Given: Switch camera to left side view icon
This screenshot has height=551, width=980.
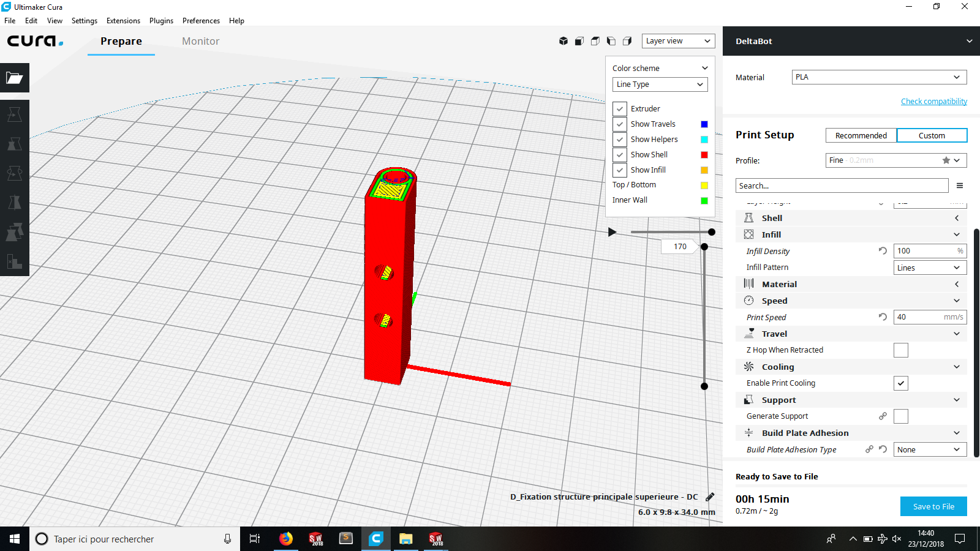Looking at the screenshot, I should click(611, 41).
